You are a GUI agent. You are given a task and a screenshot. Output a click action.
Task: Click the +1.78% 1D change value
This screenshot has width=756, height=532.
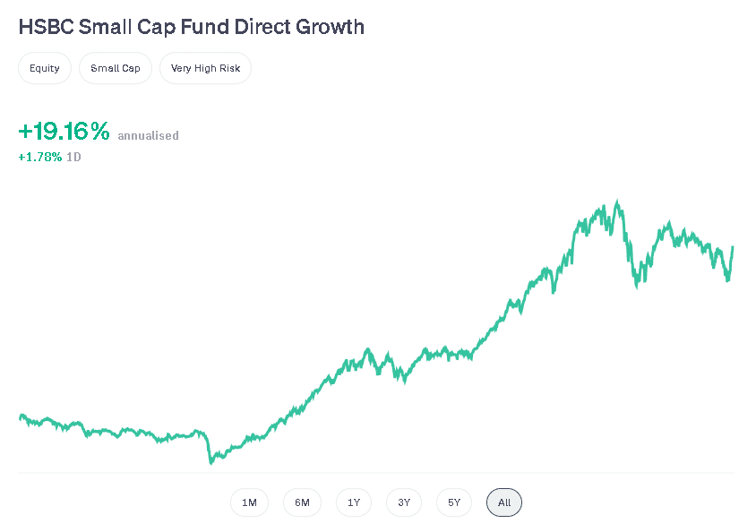point(40,157)
